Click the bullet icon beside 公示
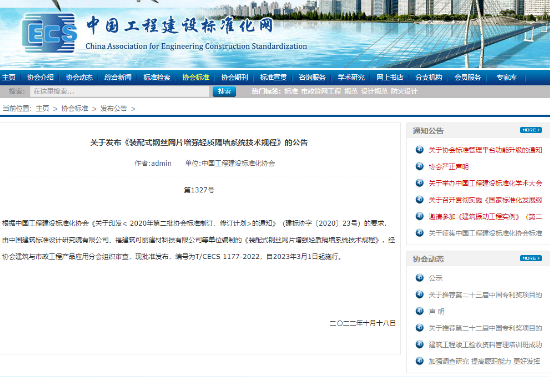This screenshot has height=377, width=550. [420, 278]
